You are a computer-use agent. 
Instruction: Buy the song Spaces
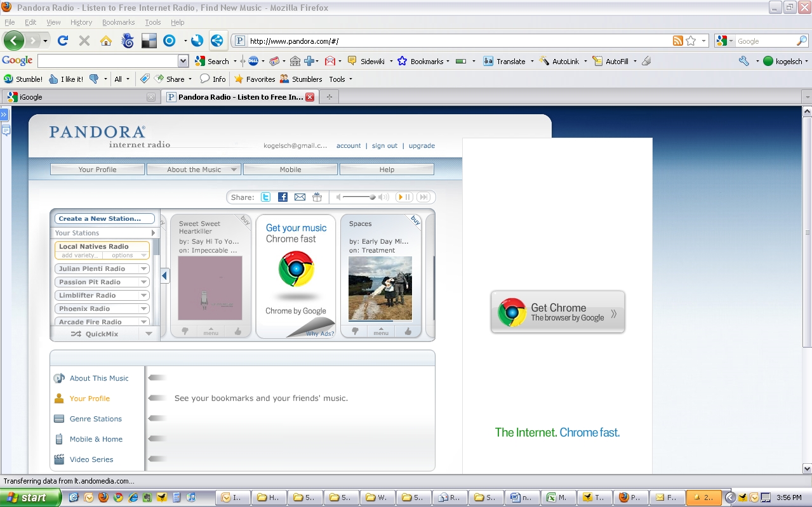[415, 220]
